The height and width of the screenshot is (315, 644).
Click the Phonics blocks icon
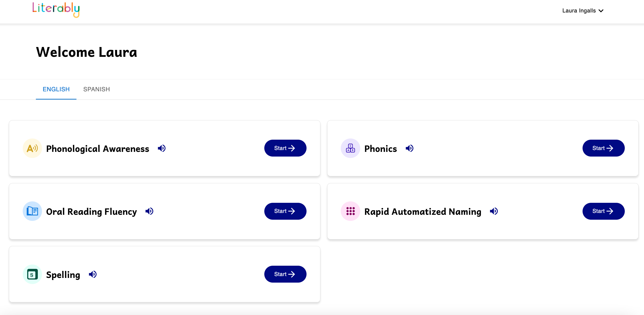click(350, 148)
